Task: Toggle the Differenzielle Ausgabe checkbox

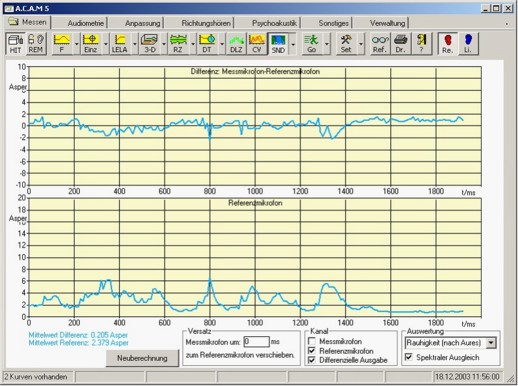Action: tap(312, 360)
